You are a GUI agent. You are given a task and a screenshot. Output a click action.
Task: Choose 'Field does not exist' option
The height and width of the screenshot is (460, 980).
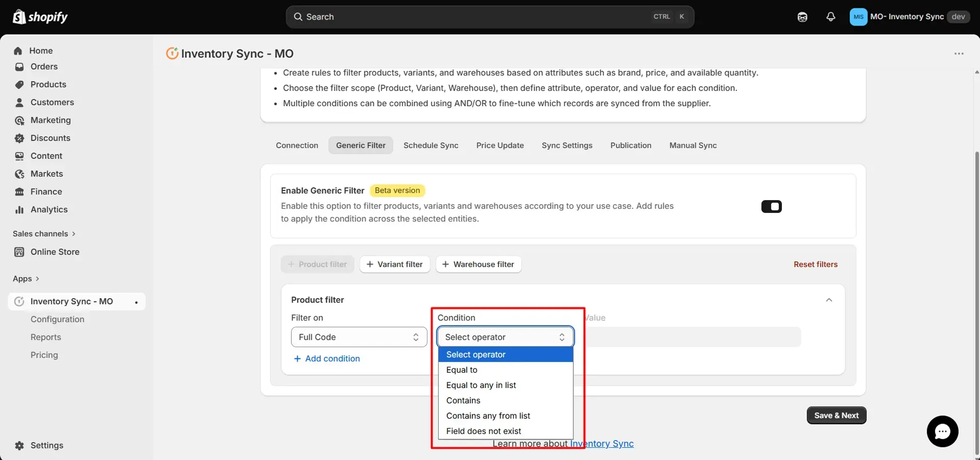[x=506, y=431]
